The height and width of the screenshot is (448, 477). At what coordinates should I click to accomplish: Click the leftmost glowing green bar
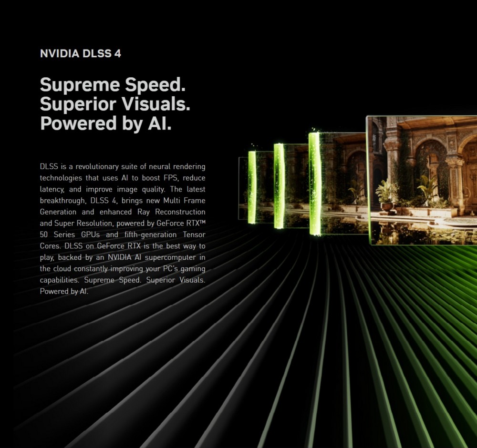pyautogui.click(x=251, y=187)
